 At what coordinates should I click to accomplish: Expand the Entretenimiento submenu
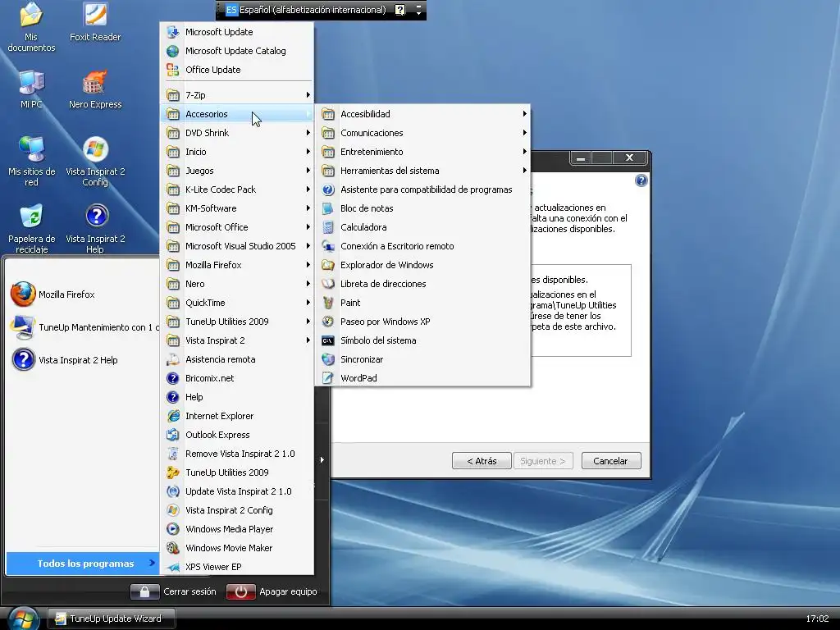pos(423,152)
